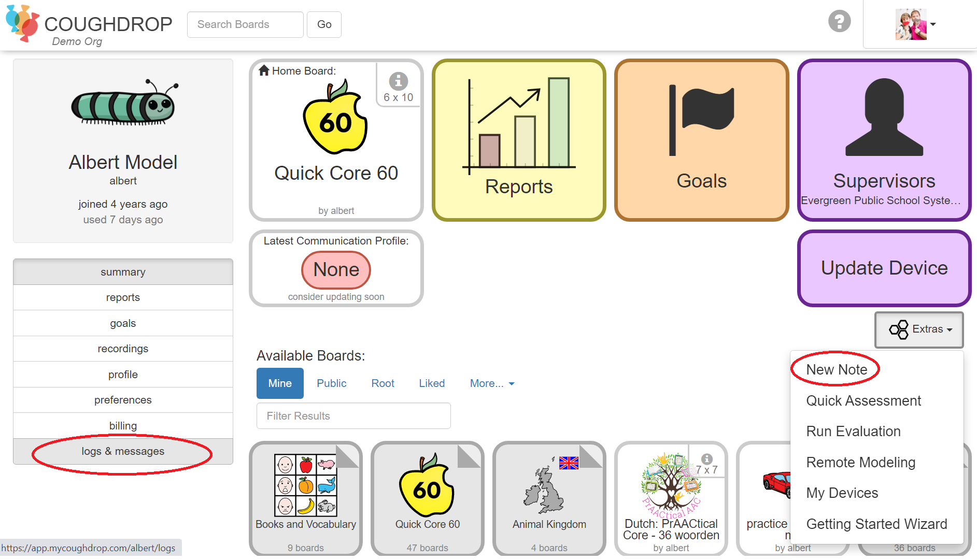Click the home board info icon

tap(398, 81)
